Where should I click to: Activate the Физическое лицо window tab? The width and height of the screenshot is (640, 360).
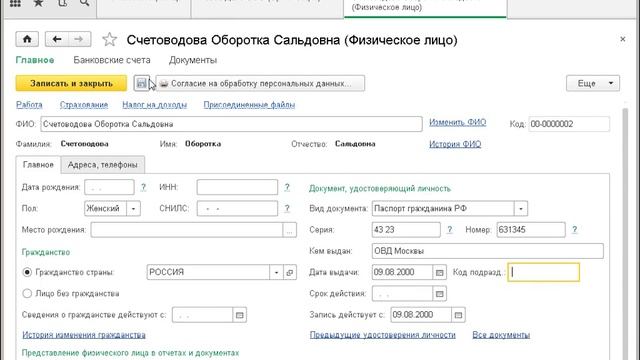pyautogui.click(x=425, y=8)
